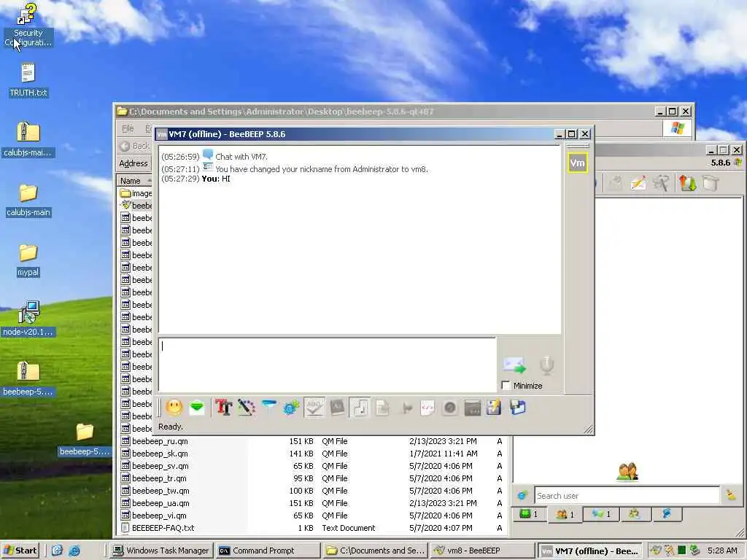This screenshot has height=560, width=747.
Task: Click the greyed arrow share icon in chat toolbar
Action: [x=406, y=408]
